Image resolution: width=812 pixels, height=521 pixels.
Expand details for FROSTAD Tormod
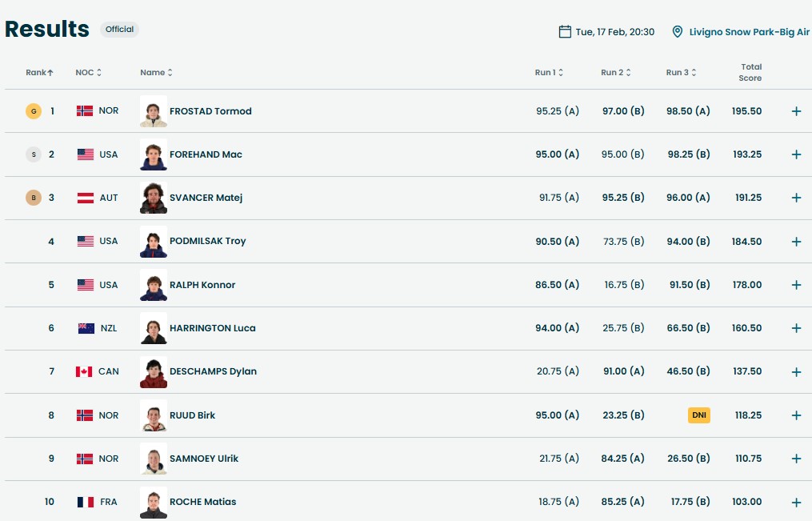[796, 111]
